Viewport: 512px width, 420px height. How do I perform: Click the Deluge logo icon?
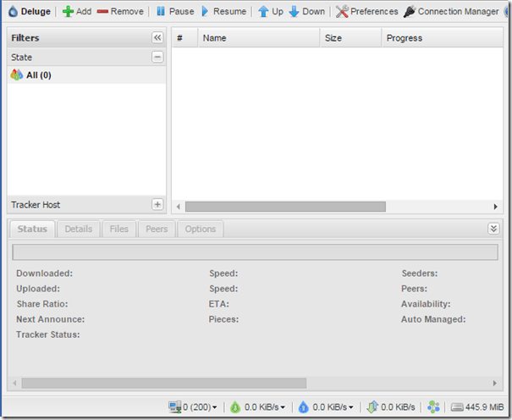pos(13,11)
